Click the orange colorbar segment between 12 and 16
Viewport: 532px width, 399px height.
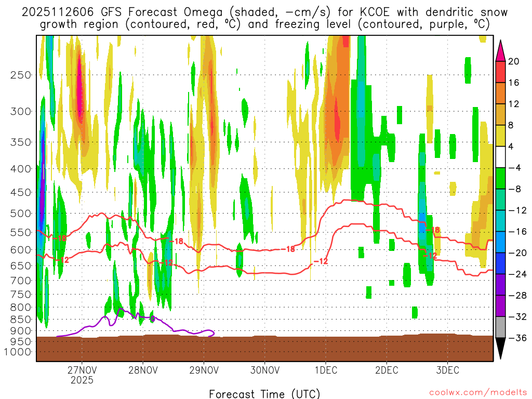500,94
